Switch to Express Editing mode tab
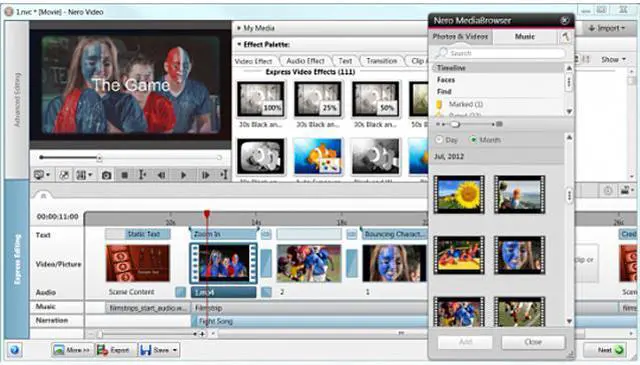The height and width of the screenshot is (365, 640). [x=17, y=259]
